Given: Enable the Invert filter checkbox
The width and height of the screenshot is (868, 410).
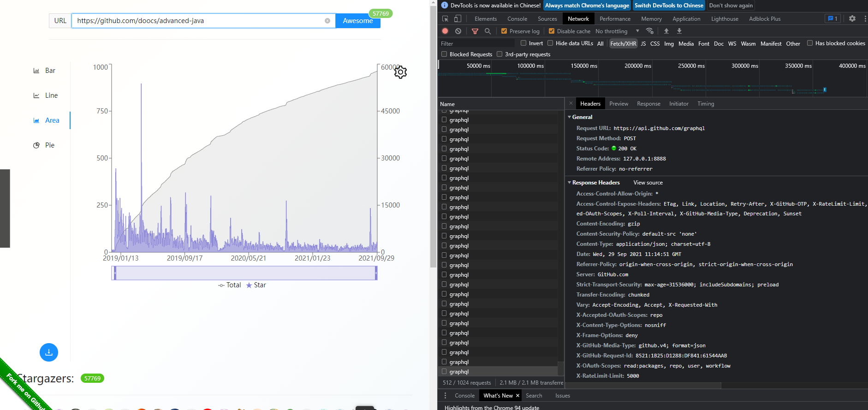Looking at the screenshot, I should 523,43.
